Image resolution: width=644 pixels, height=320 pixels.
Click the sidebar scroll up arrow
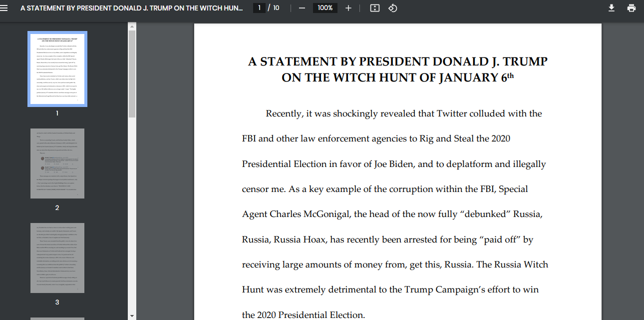pos(132,26)
